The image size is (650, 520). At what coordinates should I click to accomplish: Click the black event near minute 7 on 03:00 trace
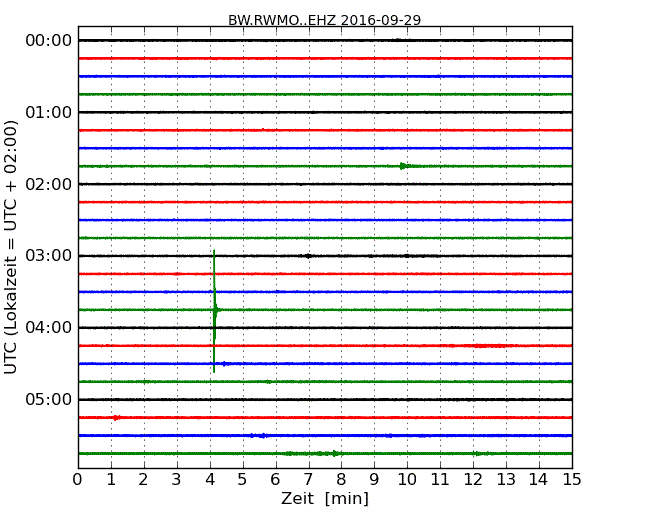(x=308, y=256)
